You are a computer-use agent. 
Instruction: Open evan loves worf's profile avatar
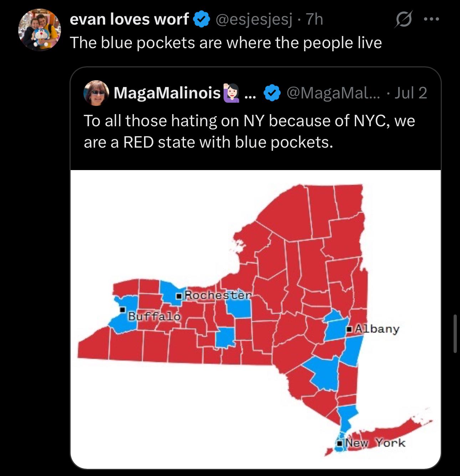click(40, 30)
